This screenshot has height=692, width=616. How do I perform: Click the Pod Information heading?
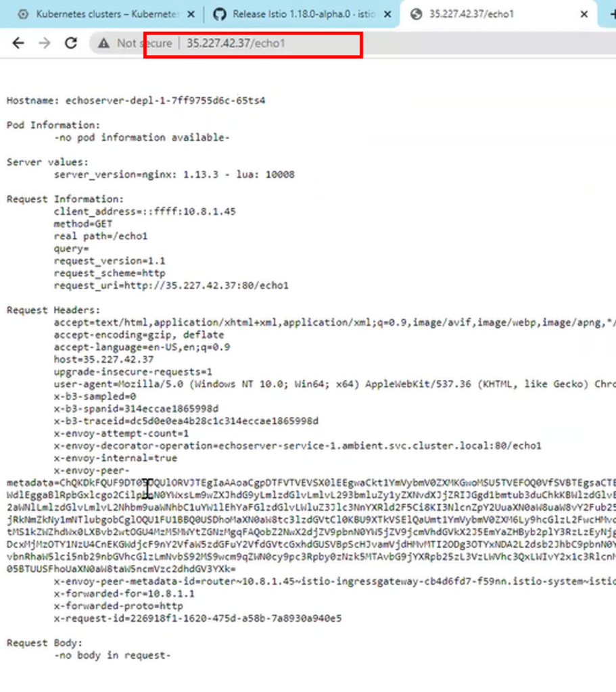coord(53,125)
